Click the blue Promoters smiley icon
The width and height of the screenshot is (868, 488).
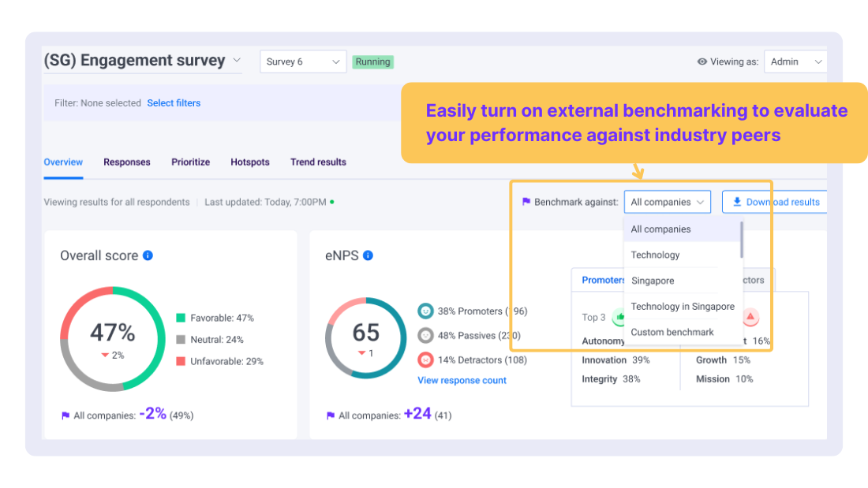click(426, 311)
